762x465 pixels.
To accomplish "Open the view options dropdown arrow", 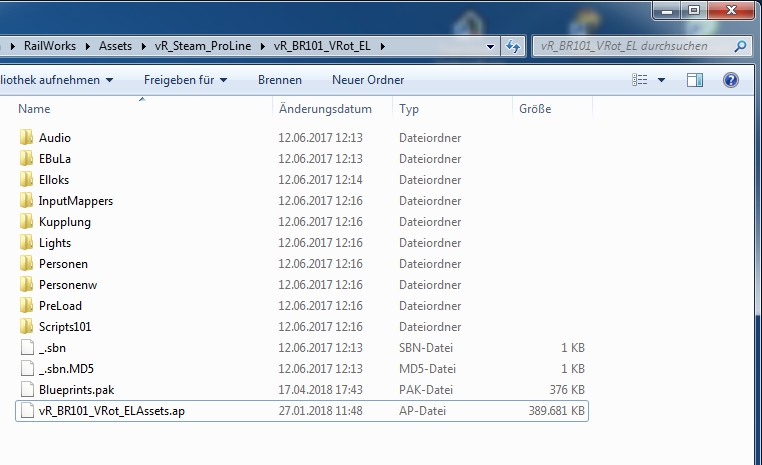I will (x=661, y=80).
